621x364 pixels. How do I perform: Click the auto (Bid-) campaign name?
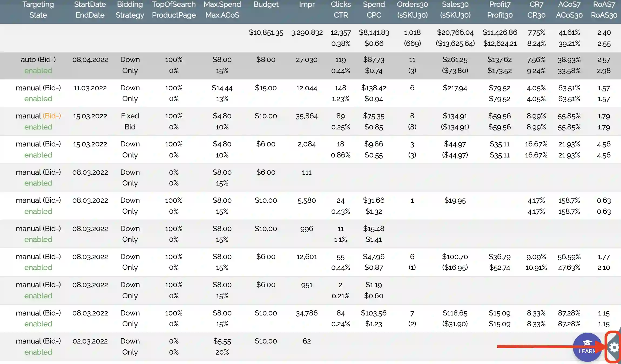[39, 60]
